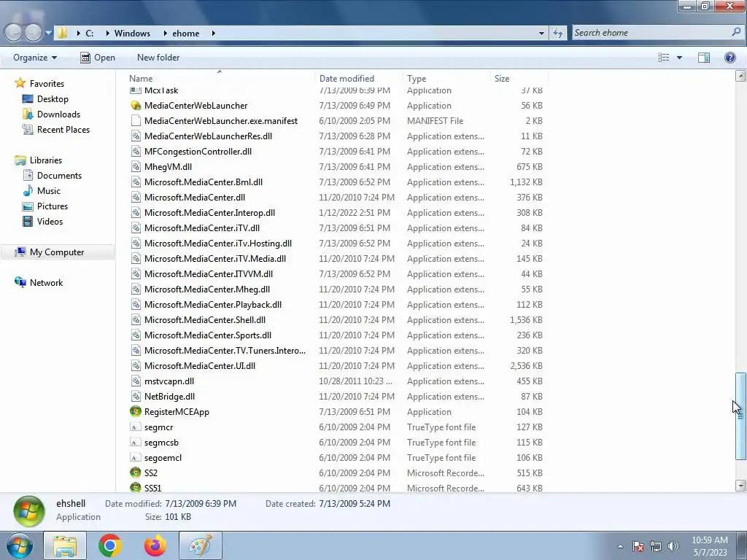Click the mstvcapn.dll file icon
The width and height of the screenshot is (747, 560).
pyautogui.click(x=136, y=381)
